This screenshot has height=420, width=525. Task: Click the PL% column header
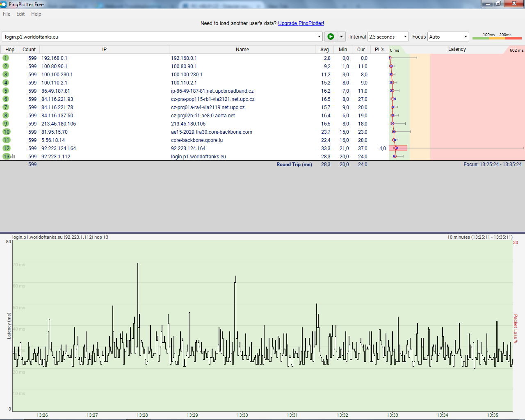tap(379, 50)
